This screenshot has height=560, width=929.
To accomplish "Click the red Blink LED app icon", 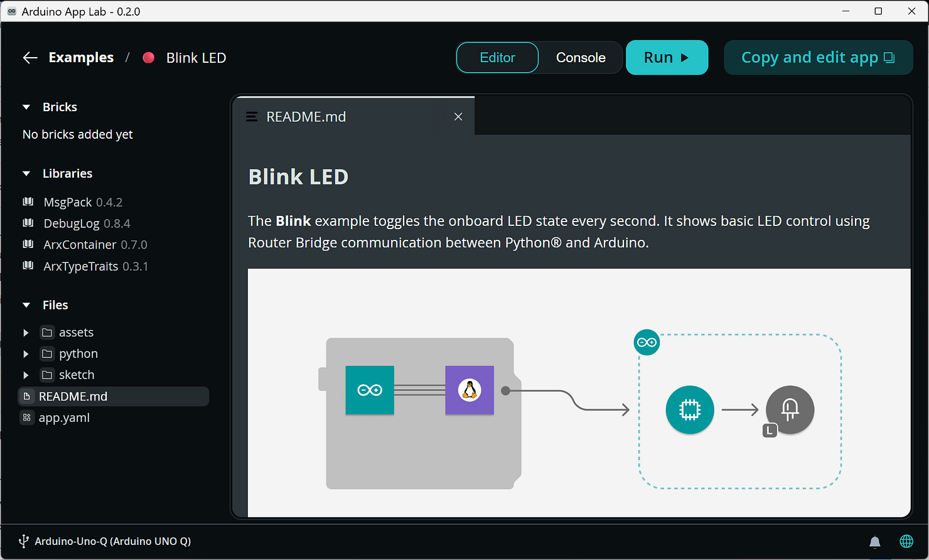I will coord(149,58).
